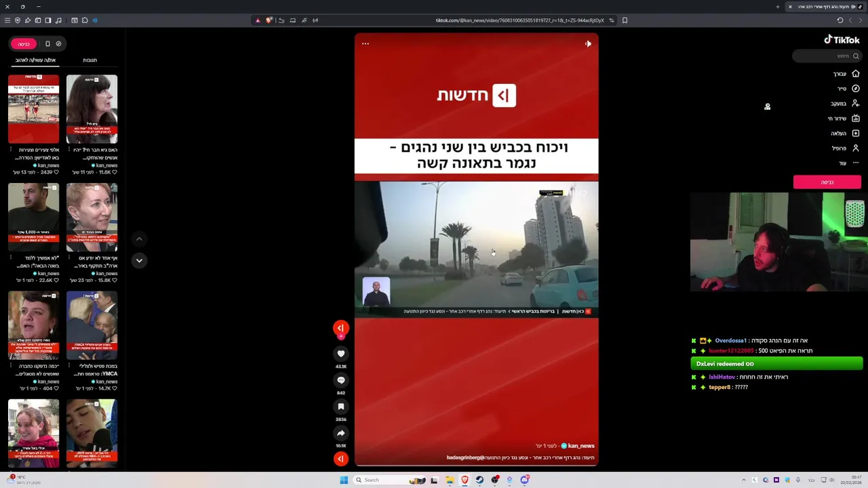Open the Brave Rewards triangle icon
This screenshot has width=868, height=488.
258,20
